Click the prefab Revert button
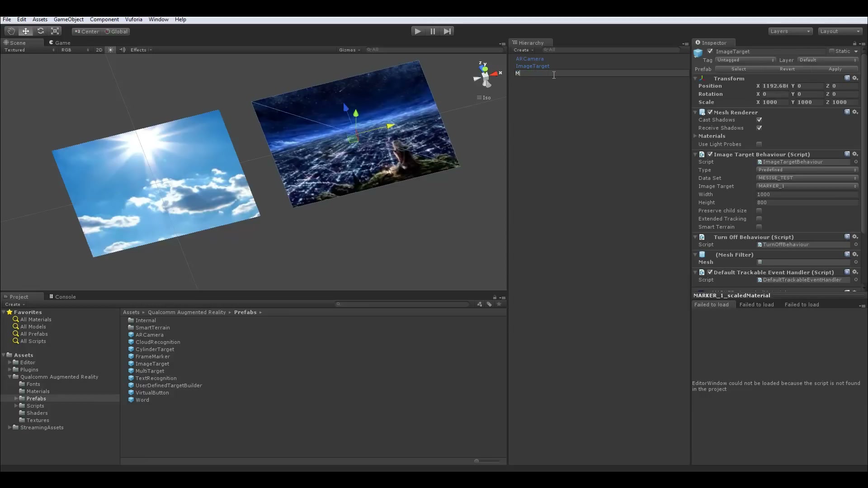 787,69
